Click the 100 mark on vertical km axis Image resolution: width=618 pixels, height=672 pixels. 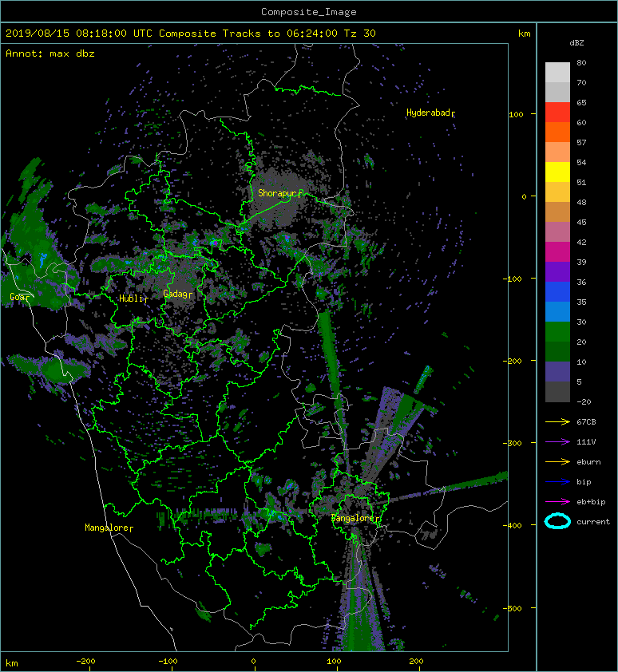(516, 114)
